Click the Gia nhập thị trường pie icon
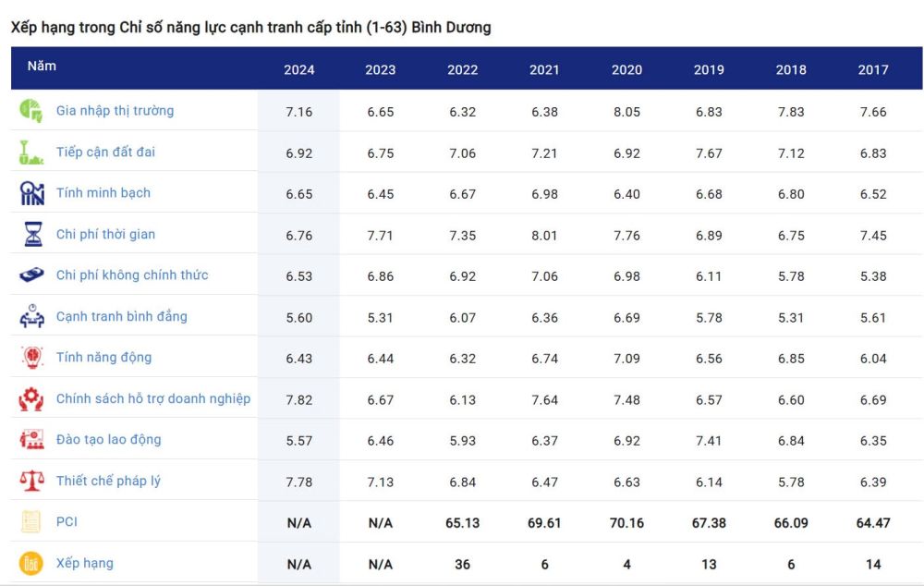The height and width of the screenshot is (586, 924). 31,110
